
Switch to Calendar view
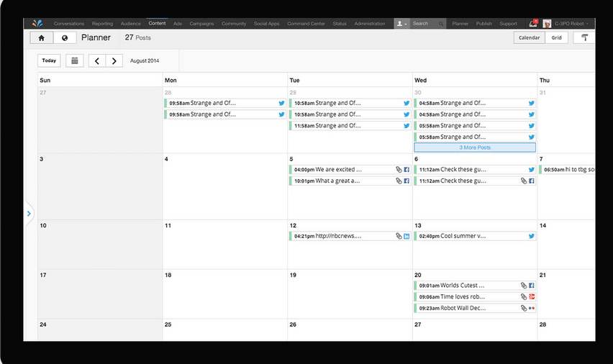[529, 38]
